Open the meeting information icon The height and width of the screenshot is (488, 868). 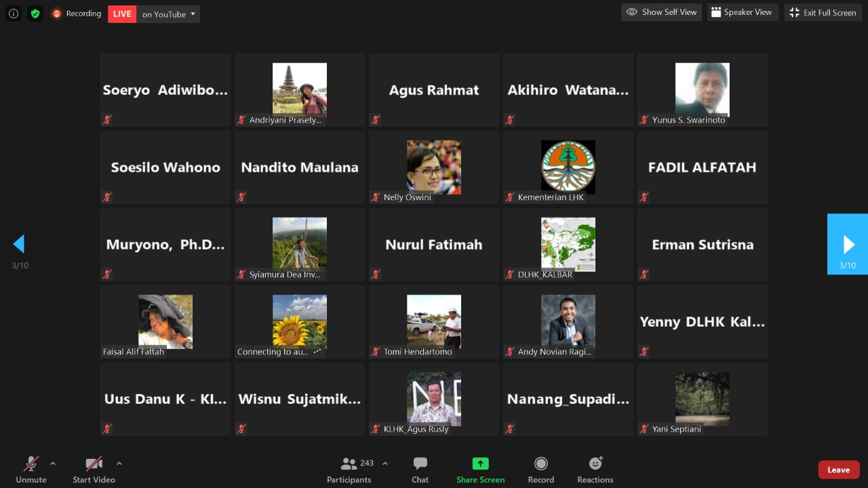coord(14,14)
